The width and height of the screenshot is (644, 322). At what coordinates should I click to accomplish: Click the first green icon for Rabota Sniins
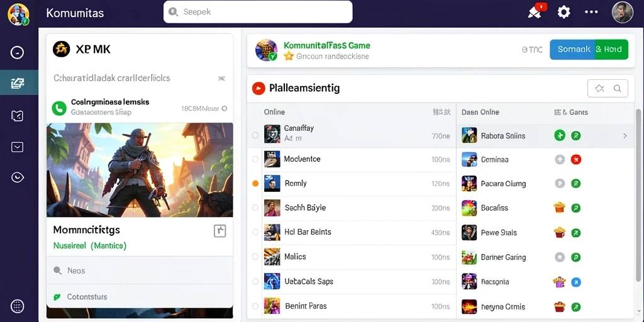click(560, 135)
